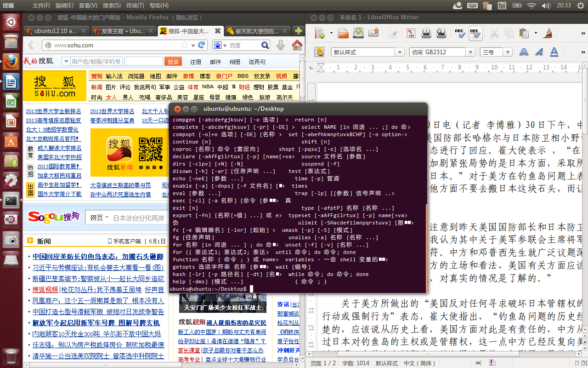Toggle automatic spell checking in Writer
Screen dimensions: 588x368
(475, 33)
